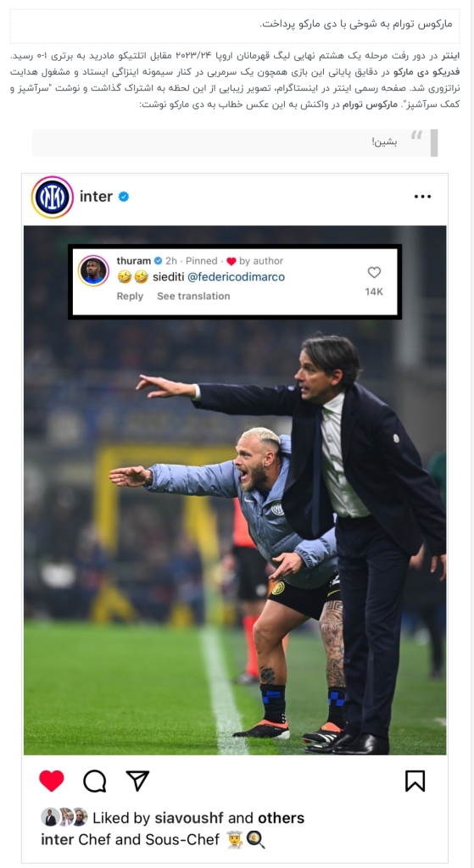Click thuram's profile picture in comment
The image size is (474, 868).
pos(93,270)
